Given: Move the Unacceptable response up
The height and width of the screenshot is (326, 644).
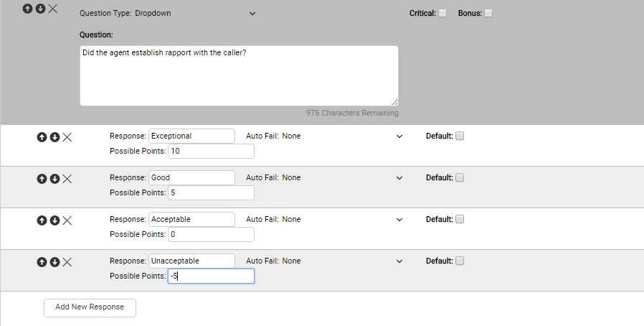Looking at the screenshot, I should [42, 262].
